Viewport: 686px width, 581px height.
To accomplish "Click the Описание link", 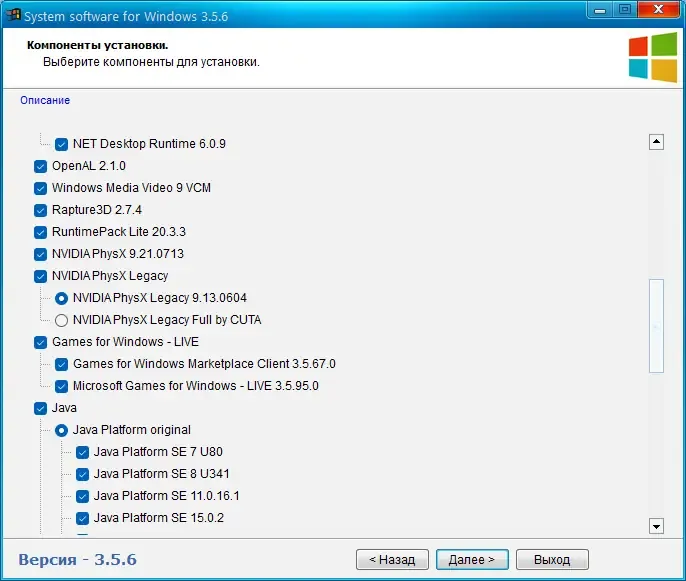I will click(45, 100).
